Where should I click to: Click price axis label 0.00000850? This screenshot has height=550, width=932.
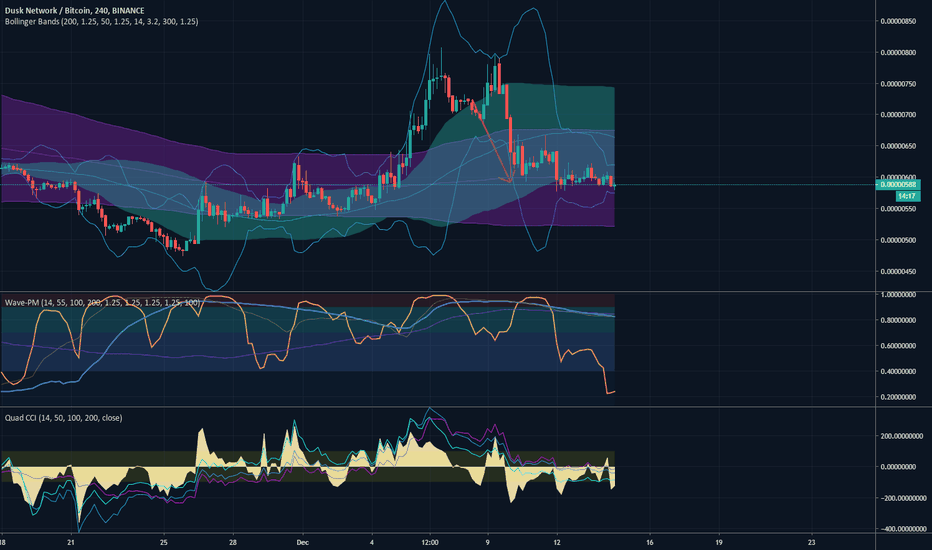point(898,21)
